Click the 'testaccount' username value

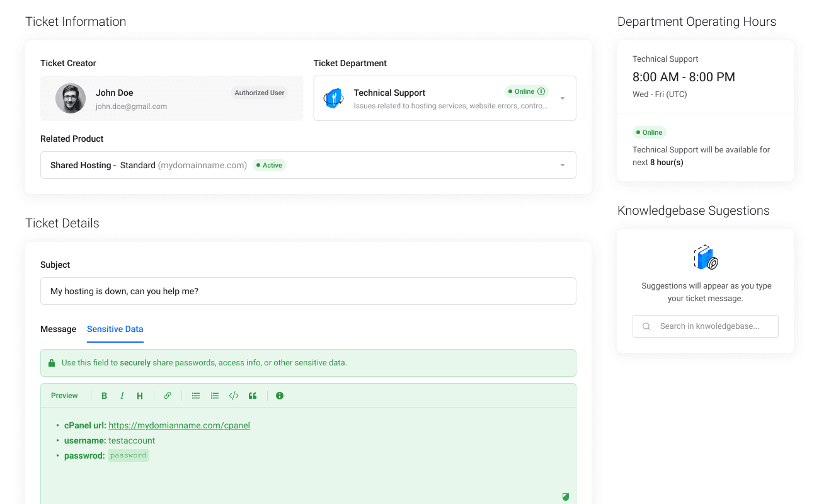[132, 440]
